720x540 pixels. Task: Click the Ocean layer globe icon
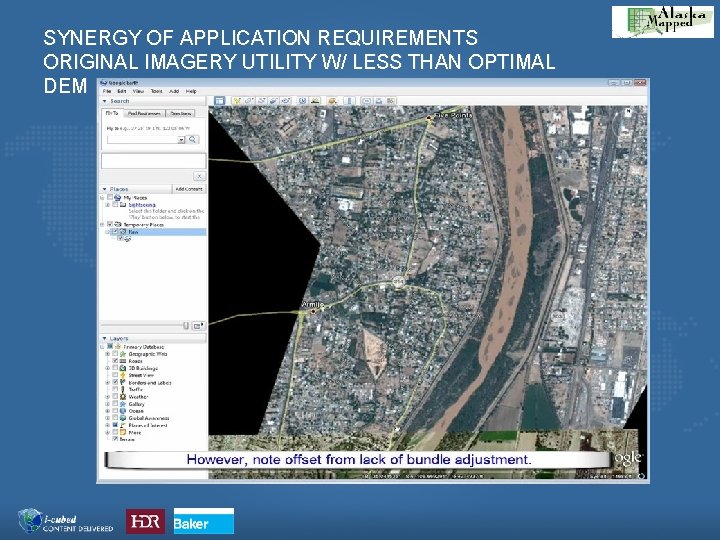click(123, 411)
